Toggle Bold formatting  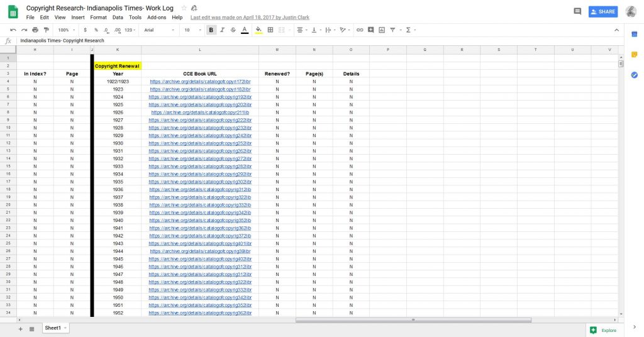point(211,30)
